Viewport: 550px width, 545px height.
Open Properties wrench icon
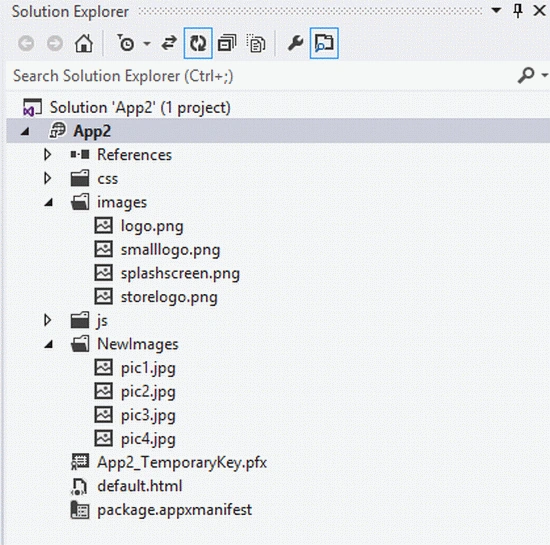[x=295, y=43]
